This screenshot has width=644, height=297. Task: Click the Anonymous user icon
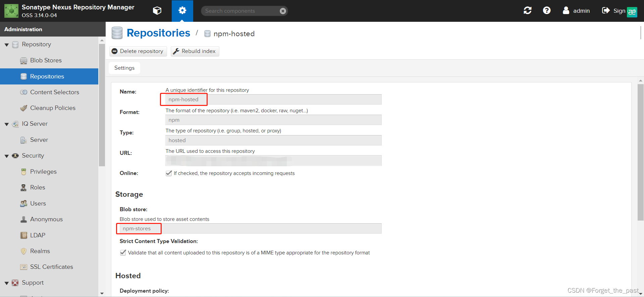point(23,219)
